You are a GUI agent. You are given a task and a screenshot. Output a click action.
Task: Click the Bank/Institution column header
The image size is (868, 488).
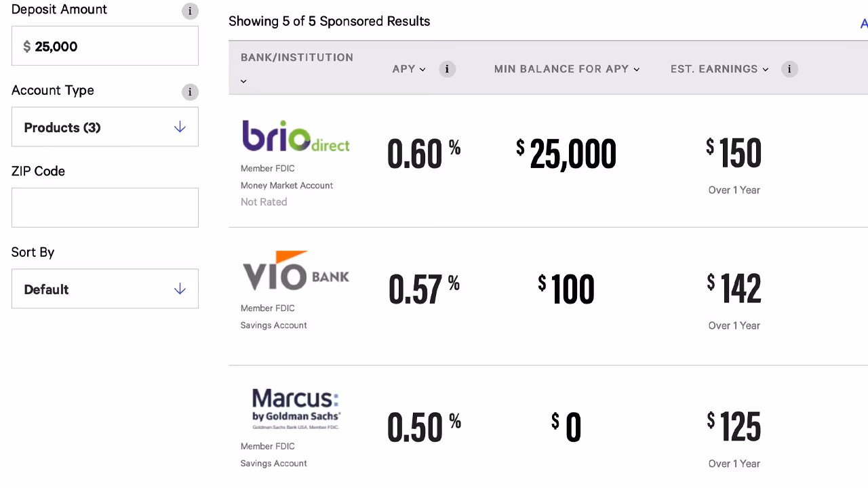coord(296,57)
